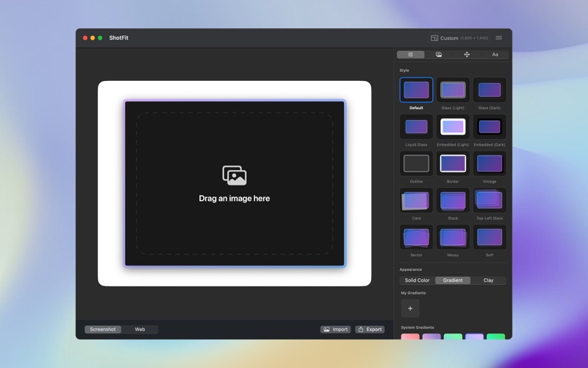Click the Import button
This screenshot has width=588, height=368.
pyautogui.click(x=335, y=330)
